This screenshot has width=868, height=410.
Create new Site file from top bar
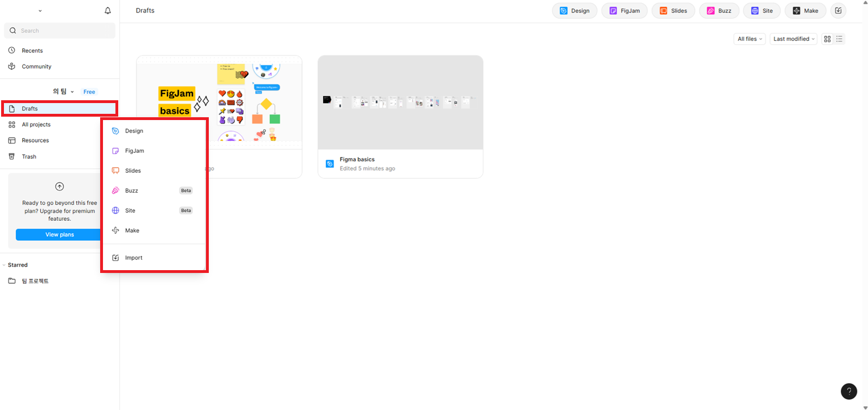(762, 11)
